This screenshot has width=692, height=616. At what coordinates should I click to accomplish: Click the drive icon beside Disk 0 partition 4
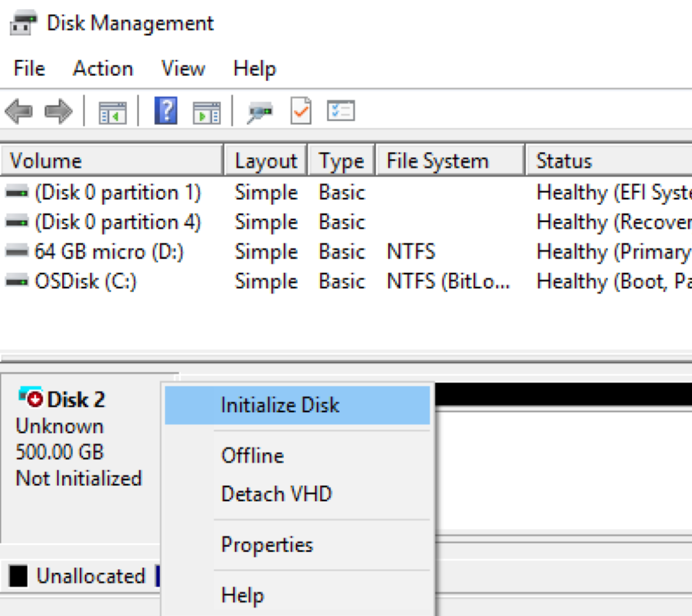point(17,221)
